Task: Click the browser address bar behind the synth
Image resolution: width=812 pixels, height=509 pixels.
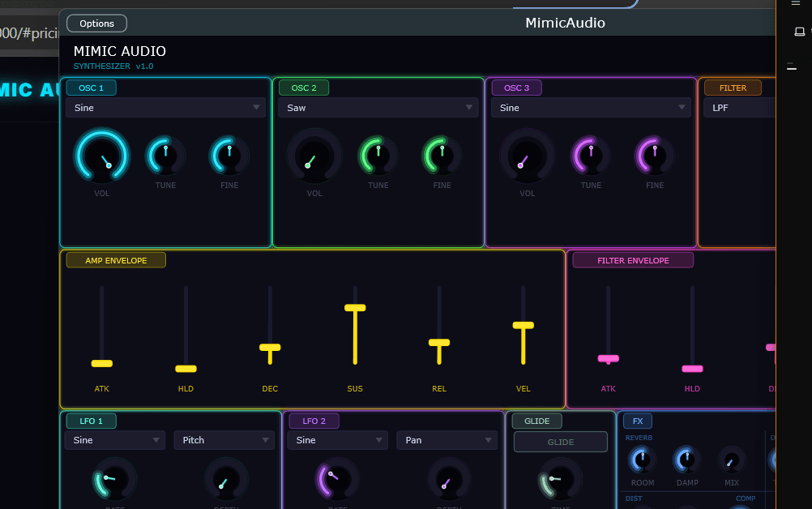Action: [x=29, y=33]
